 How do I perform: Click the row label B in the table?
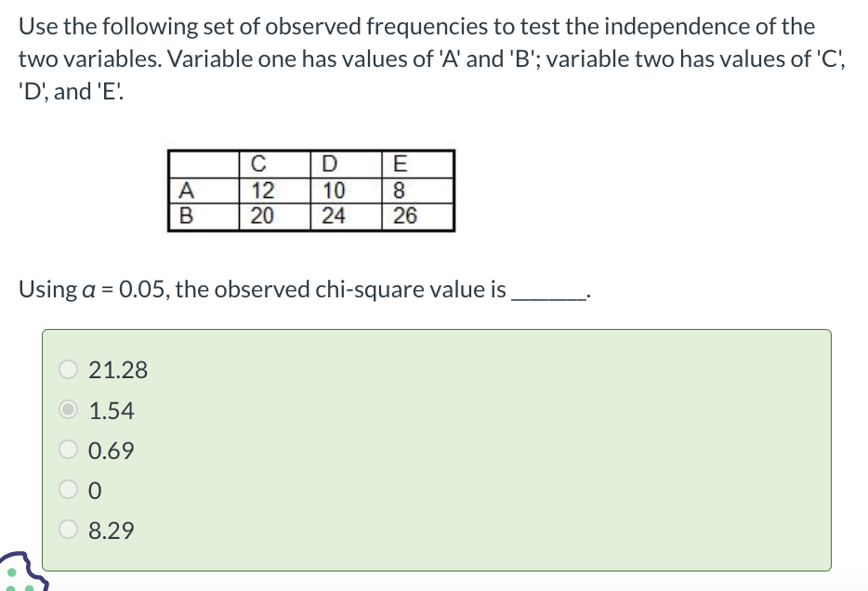coord(186,215)
